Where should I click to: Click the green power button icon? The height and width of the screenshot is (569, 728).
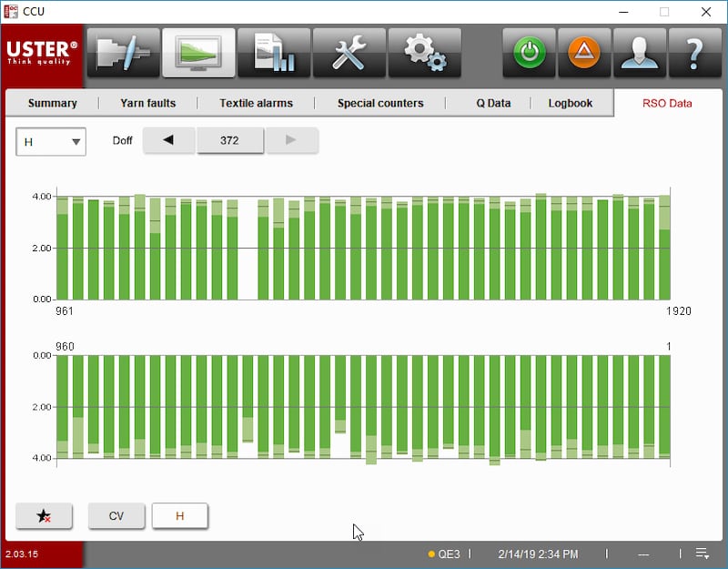[x=530, y=53]
